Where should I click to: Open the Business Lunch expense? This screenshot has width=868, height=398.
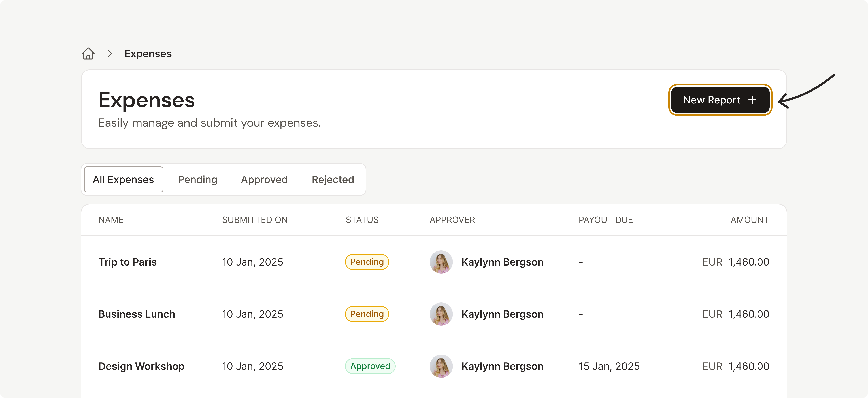(x=137, y=314)
